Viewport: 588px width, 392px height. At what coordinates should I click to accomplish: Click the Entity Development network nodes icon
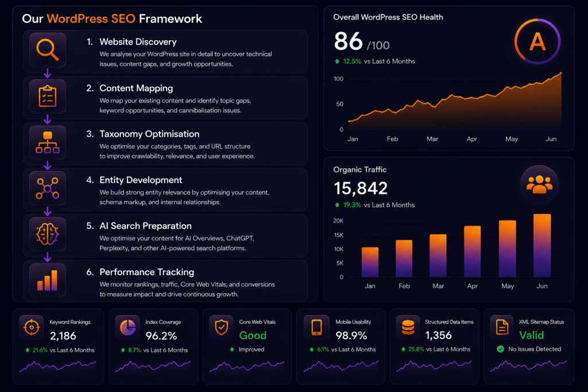(48, 188)
